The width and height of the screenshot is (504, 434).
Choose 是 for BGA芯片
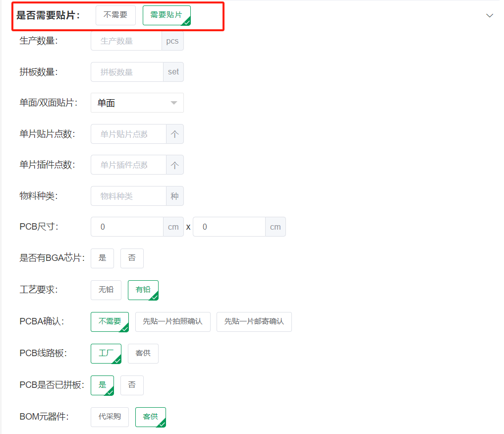[x=103, y=258]
